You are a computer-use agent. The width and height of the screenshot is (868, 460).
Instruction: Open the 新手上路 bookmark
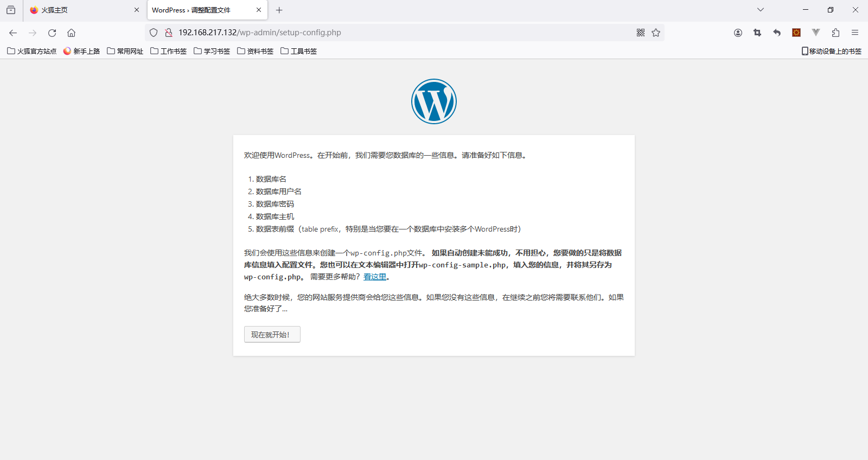81,51
